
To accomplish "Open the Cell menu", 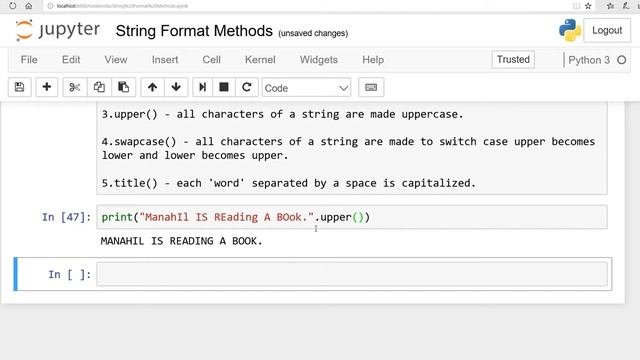I will [x=211, y=60].
